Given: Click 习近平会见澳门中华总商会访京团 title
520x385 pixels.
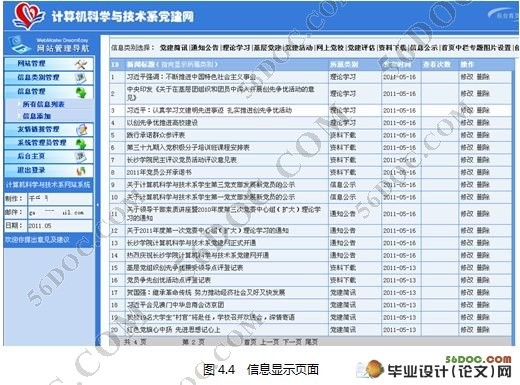Looking at the screenshot, I should [x=175, y=305].
